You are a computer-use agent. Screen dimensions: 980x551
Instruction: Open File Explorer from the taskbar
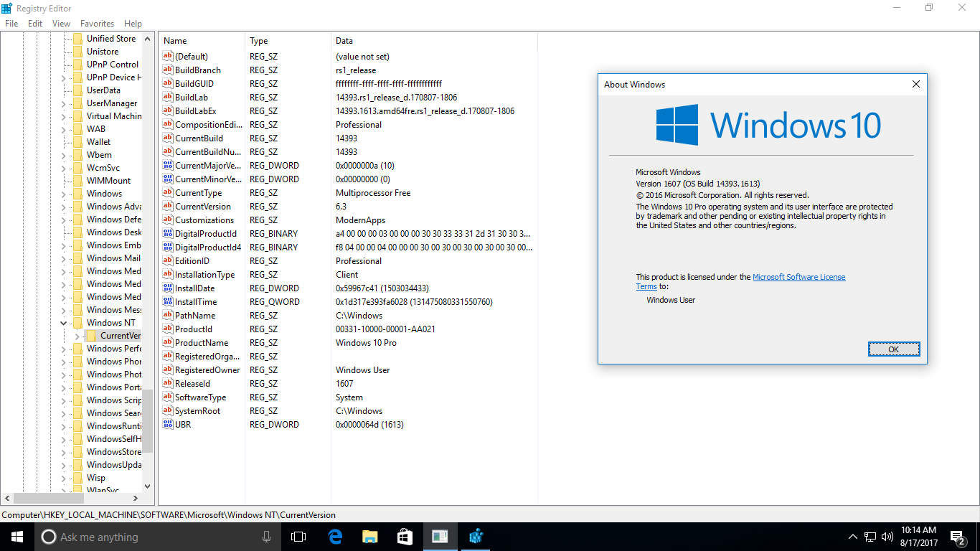(370, 537)
